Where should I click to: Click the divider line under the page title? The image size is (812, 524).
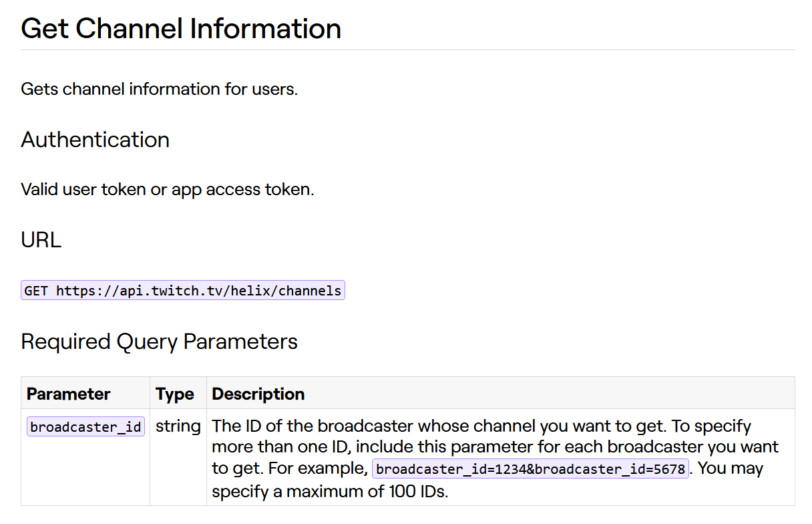[x=406, y=49]
